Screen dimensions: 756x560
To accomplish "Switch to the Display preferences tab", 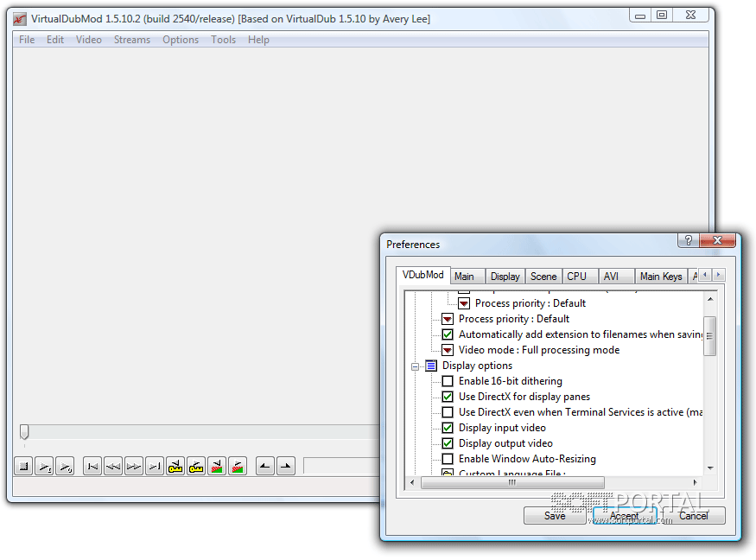I will [505, 277].
